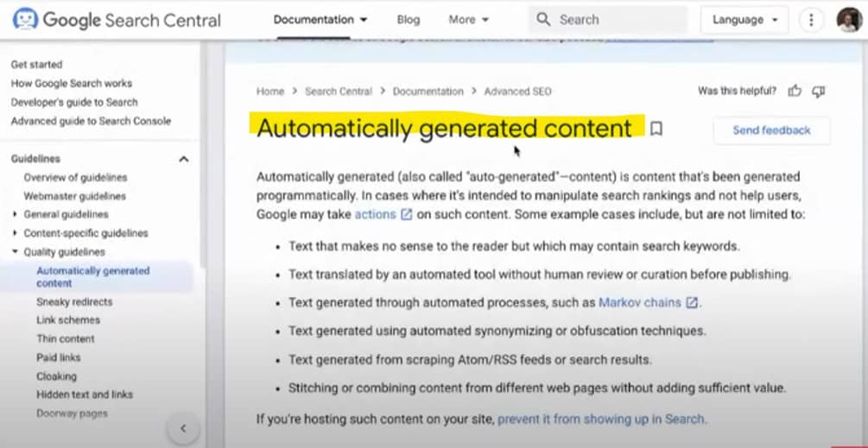This screenshot has width=868, height=448.
Task: Open the More dropdown menu
Action: [469, 20]
